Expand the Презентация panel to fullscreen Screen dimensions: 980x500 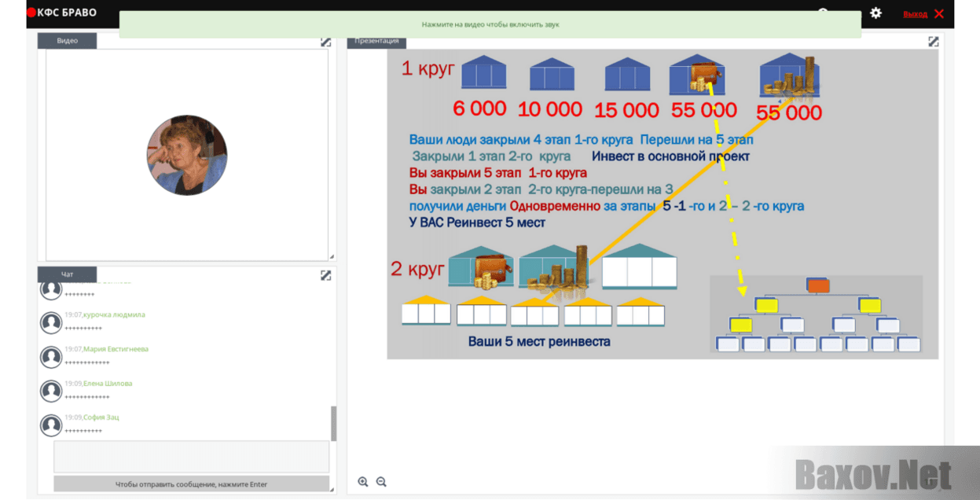click(x=933, y=42)
